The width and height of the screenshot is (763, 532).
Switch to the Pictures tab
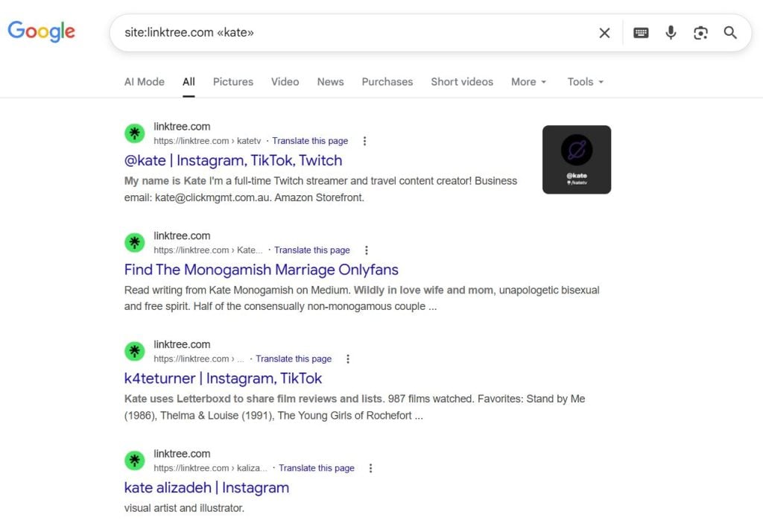tap(232, 82)
